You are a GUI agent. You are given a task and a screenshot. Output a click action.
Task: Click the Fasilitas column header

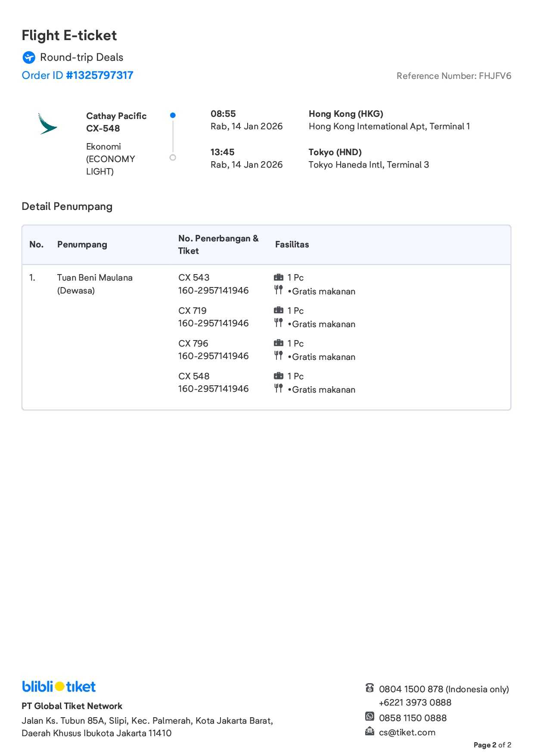[x=292, y=244]
